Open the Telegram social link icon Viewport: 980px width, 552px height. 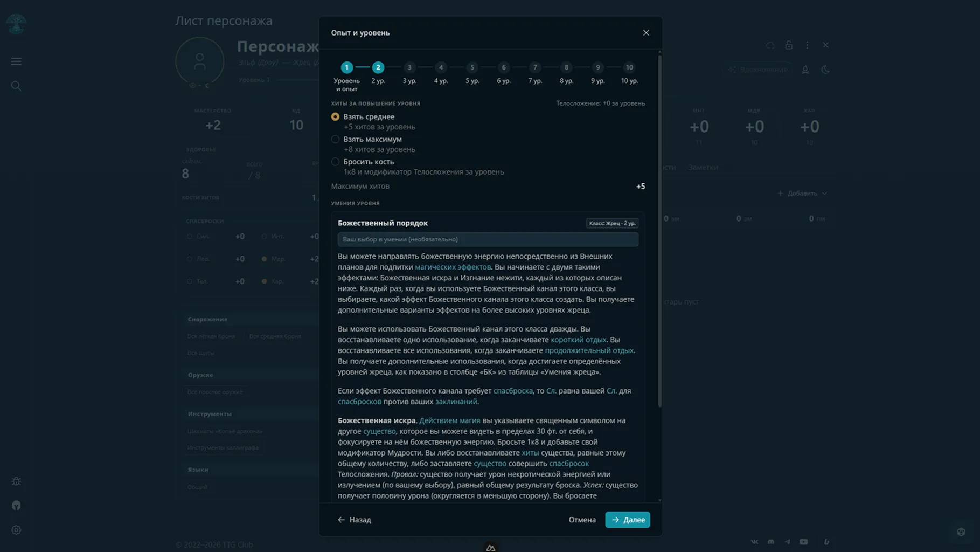(x=787, y=542)
